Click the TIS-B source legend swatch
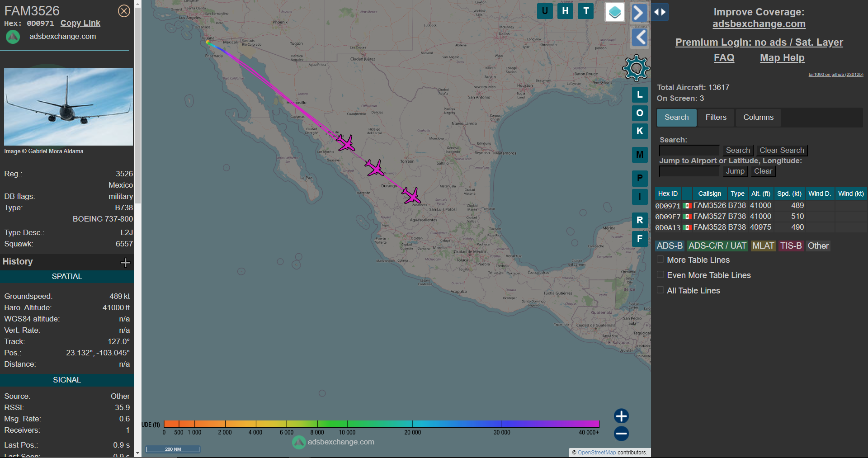 click(791, 246)
